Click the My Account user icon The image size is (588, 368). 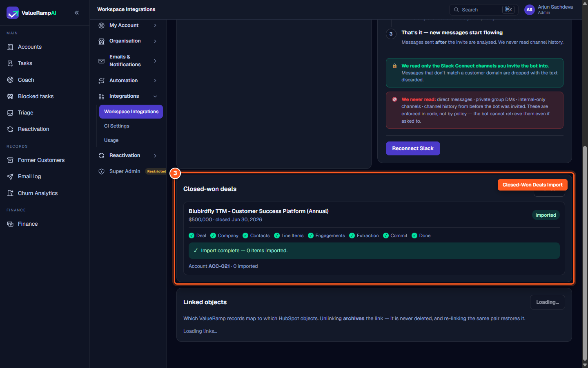coord(101,25)
